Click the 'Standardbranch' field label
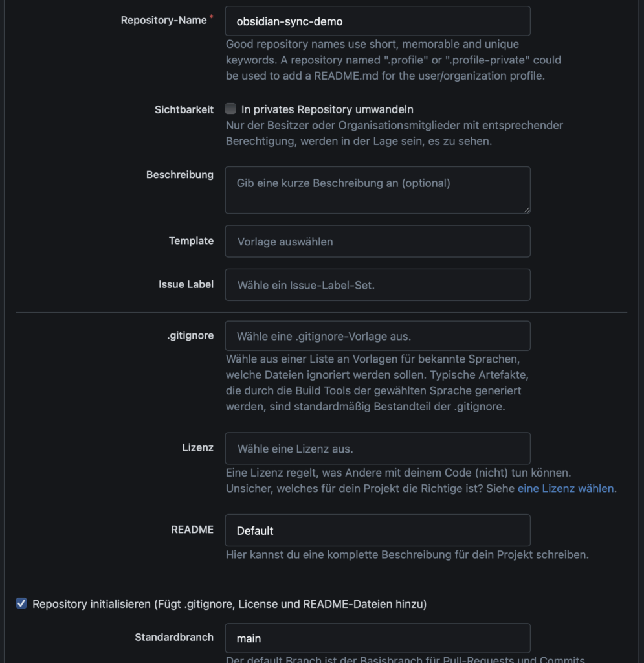 tap(173, 637)
